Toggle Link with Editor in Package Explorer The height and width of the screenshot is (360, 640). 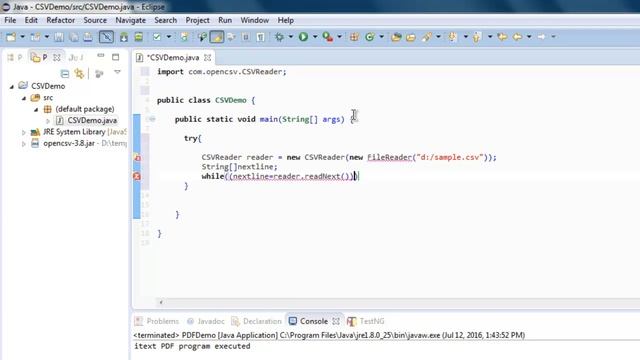pyautogui.click(x=79, y=73)
